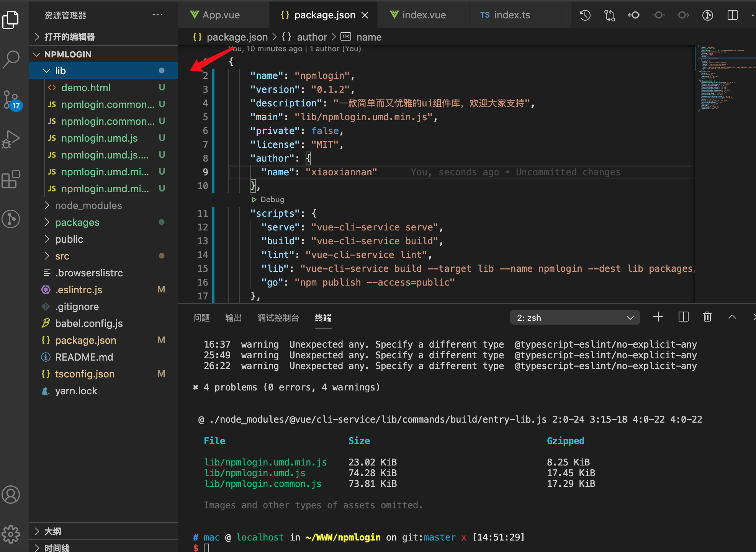The width and height of the screenshot is (756, 552).
Task: Expand the 大纲 outline section
Action: 52,531
